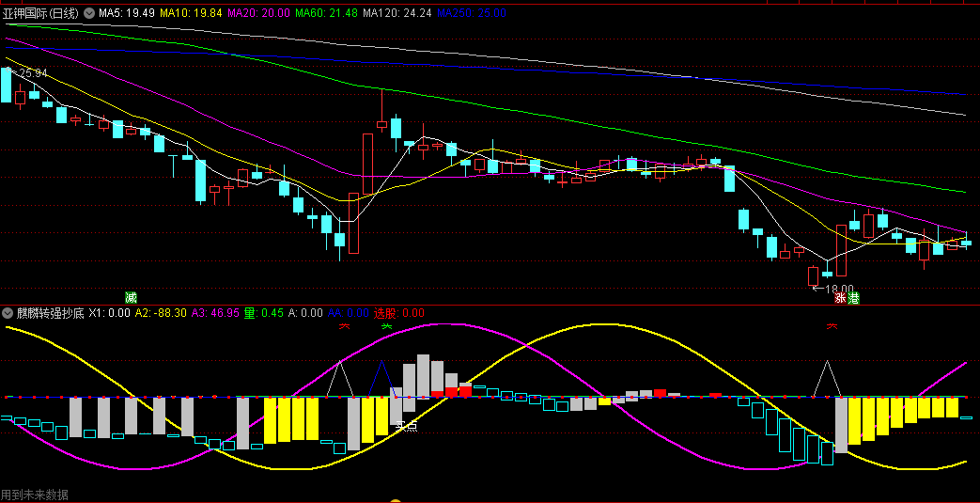Screen dimensions: 980x503
Task: Select the 亚钾国际(日线) chart title
Action: (x=42, y=13)
